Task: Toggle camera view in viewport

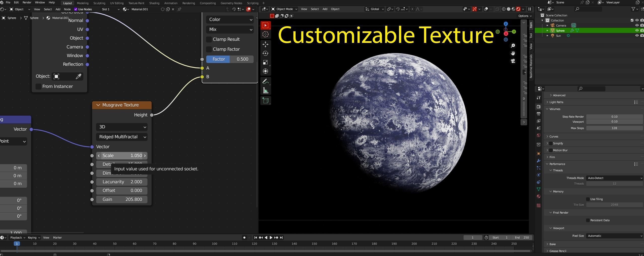Action: pos(513,61)
